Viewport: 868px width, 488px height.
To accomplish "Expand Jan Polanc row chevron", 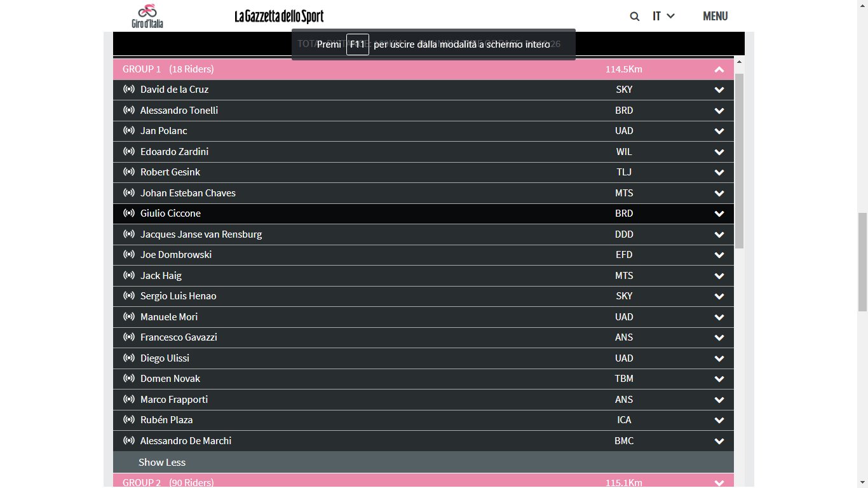I will click(719, 131).
